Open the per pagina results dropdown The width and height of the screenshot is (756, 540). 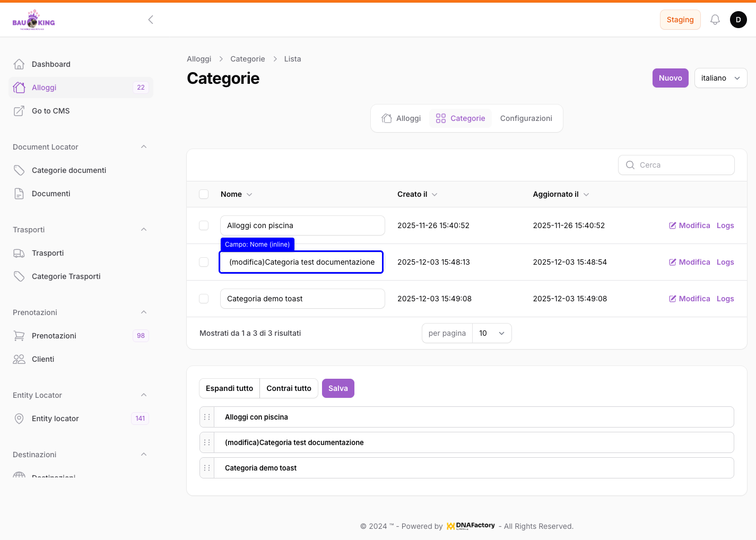click(491, 333)
